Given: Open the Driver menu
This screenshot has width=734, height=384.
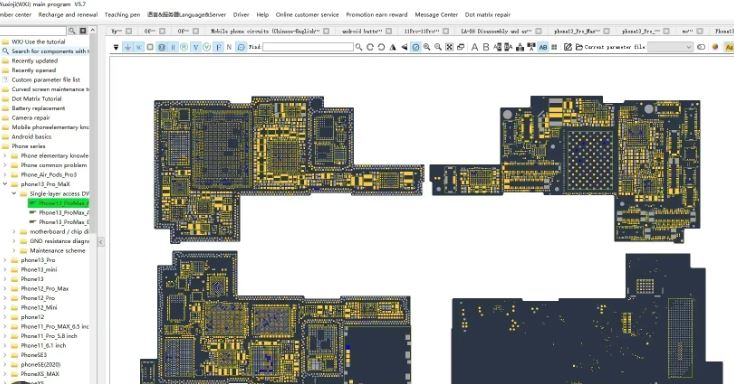Looking at the screenshot, I should [x=241, y=15].
